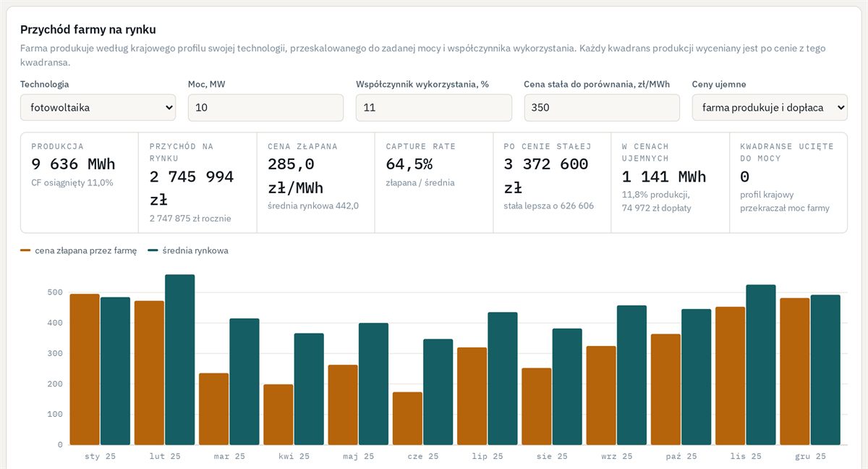Select the W cenach ujemnych 1 141 MWh card
This screenshot has width=868, height=469.
tap(671, 182)
